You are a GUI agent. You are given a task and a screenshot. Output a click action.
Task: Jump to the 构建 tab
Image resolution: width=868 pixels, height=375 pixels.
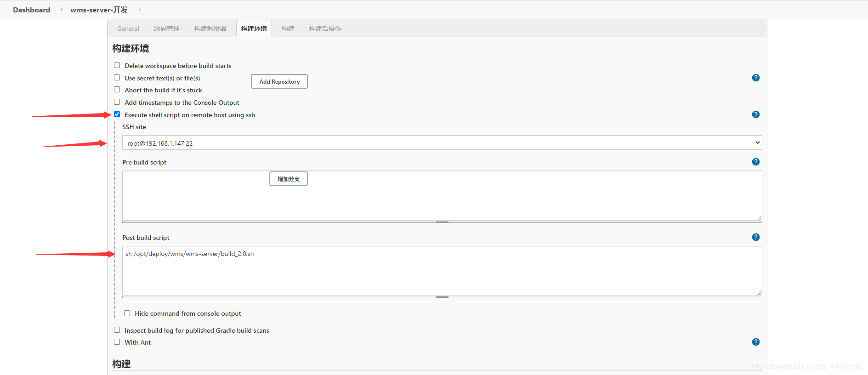tap(288, 28)
